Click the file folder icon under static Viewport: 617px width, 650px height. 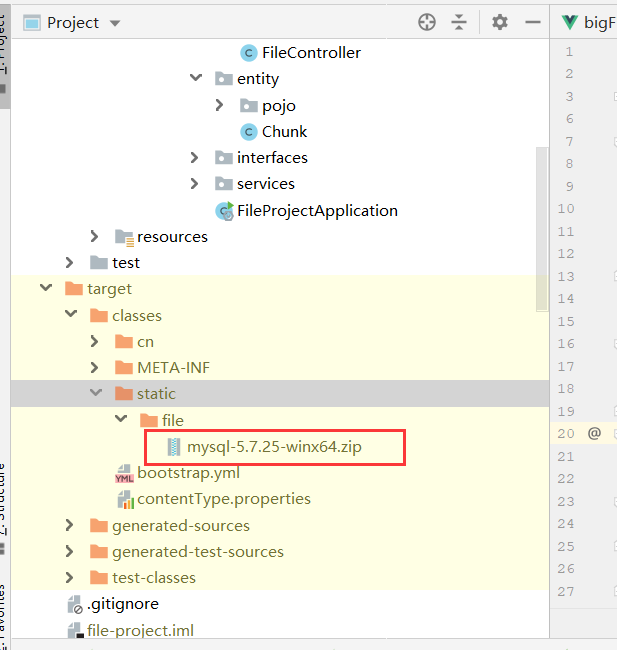click(x=149, y=420)
